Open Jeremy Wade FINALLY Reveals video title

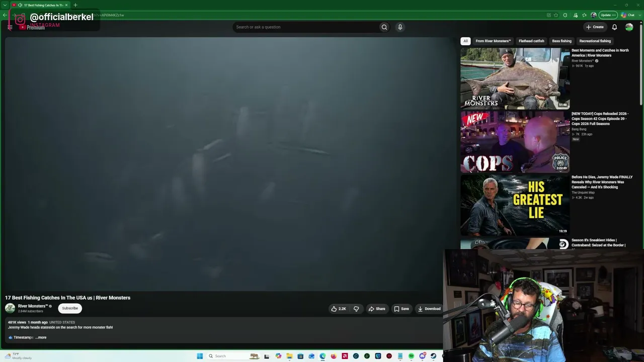tap(602, 182)
